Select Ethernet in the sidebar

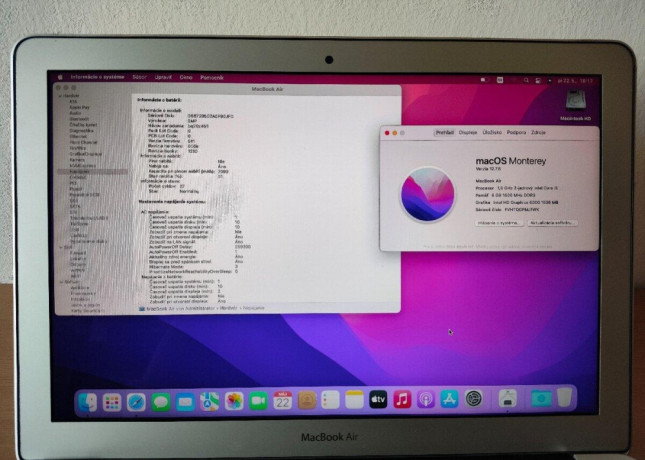pyautogui.click(x=78, y=136)
